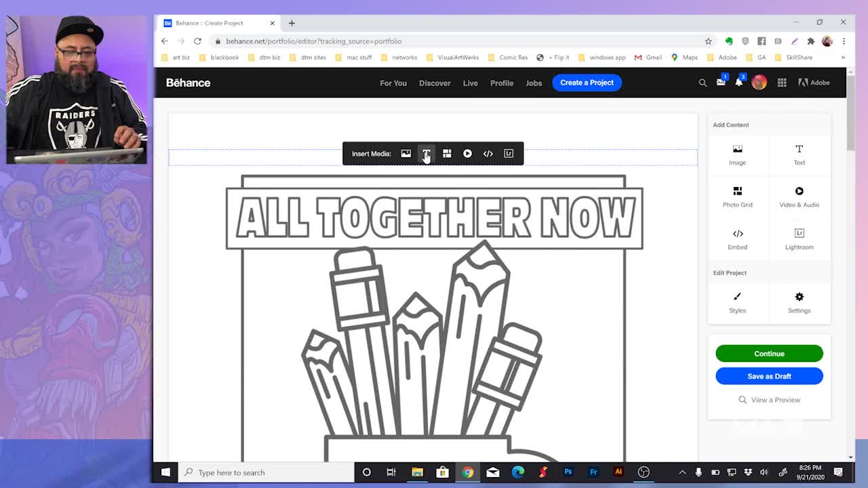Open project Styles editor

tap(737, 302)
